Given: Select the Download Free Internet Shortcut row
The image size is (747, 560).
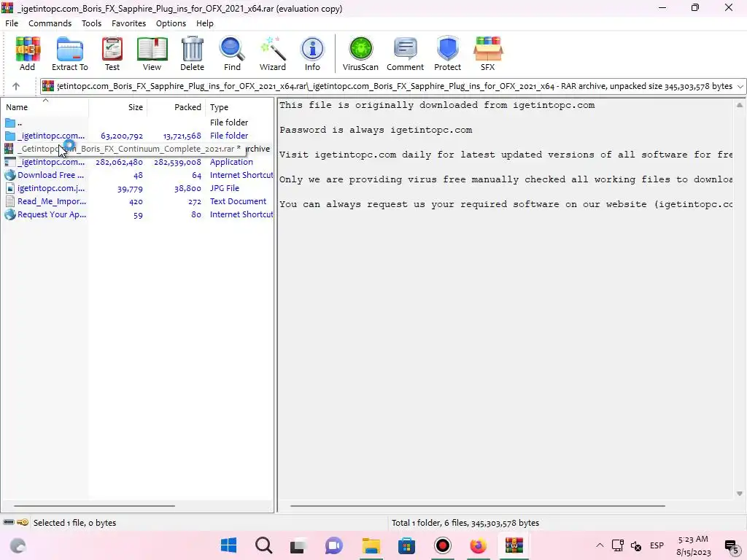Looking at the screenshot, I should (137, 175).
